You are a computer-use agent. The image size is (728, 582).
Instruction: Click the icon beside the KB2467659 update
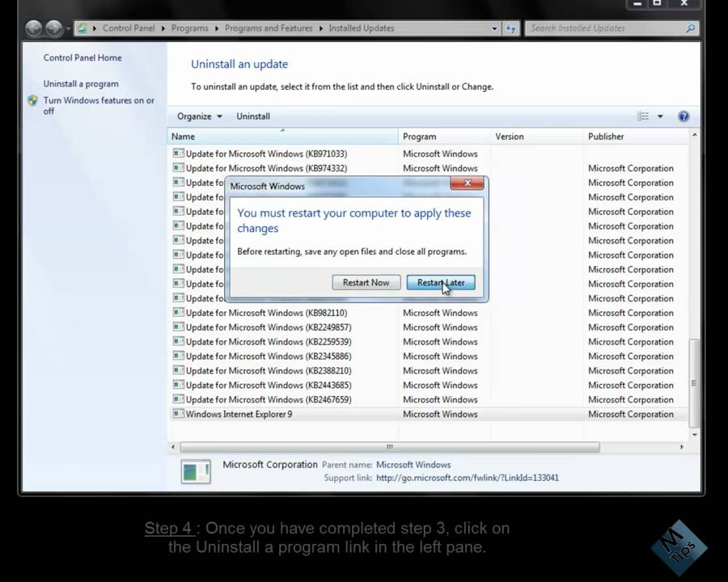pos(178,399)
